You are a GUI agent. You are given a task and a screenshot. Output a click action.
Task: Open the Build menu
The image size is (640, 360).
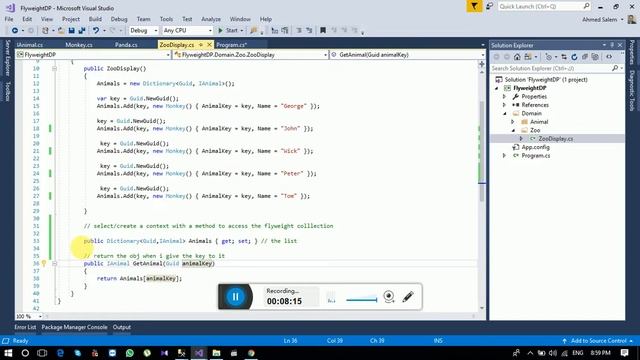[x=95, y=19]
